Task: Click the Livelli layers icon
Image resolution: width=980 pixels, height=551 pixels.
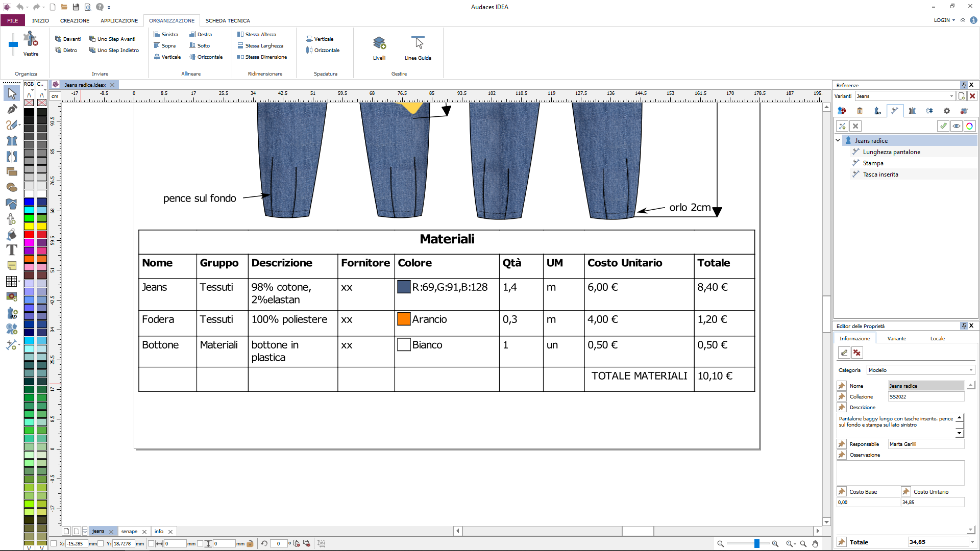Action: point(379,43)
